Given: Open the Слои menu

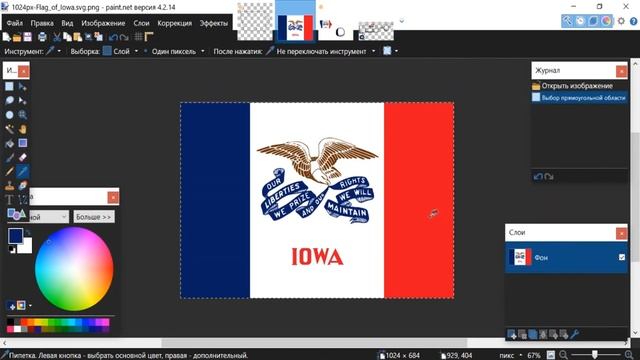Looking at the screenshot, I should (141, 23).
